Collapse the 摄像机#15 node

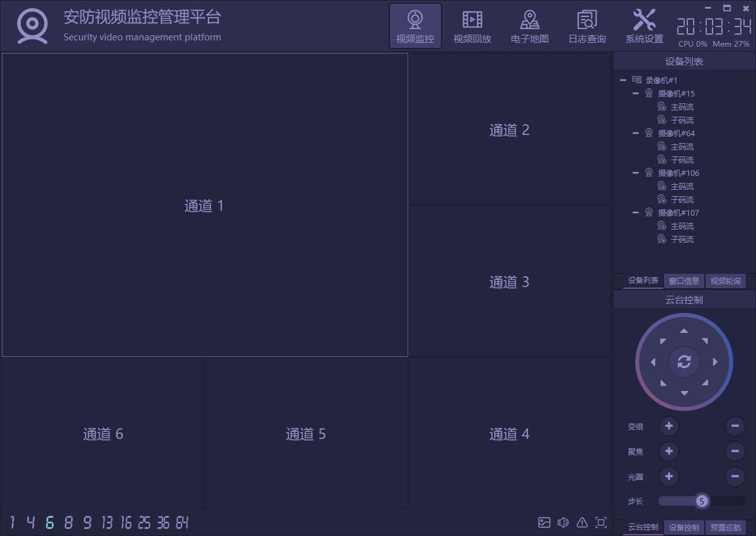pos(636,93)
